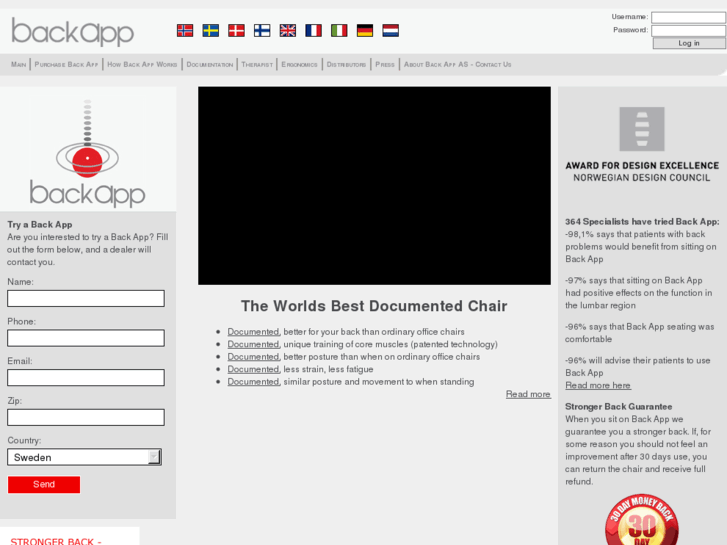Focus the Phone input field
Viewport: 727px width, 545px height.
point(86,338)
